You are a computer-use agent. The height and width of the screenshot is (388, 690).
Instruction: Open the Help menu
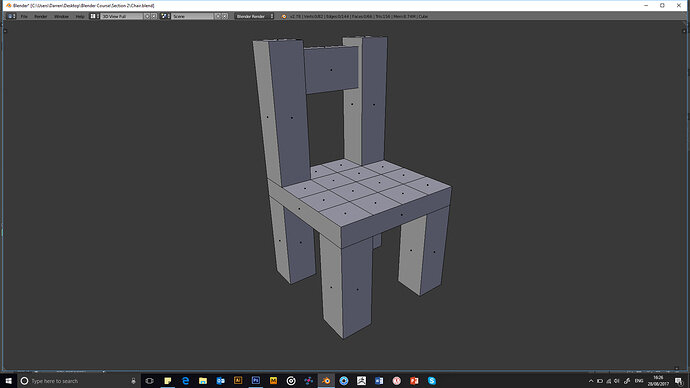click(80, 16)
